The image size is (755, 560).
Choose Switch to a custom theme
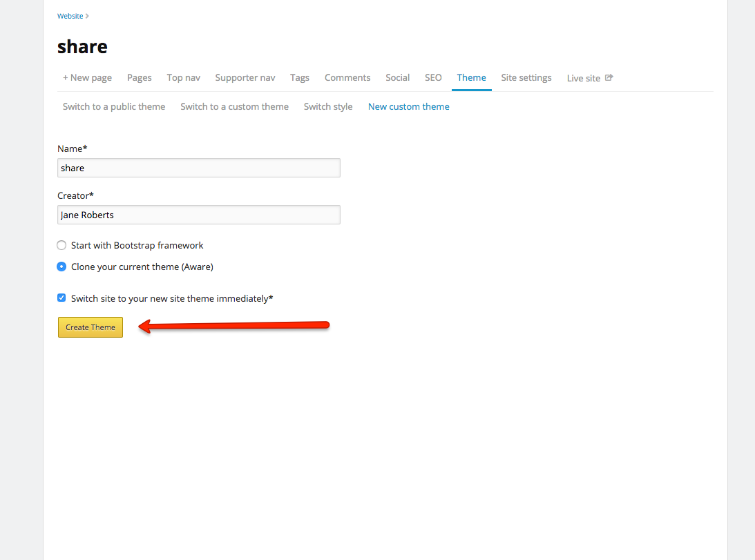234,106
